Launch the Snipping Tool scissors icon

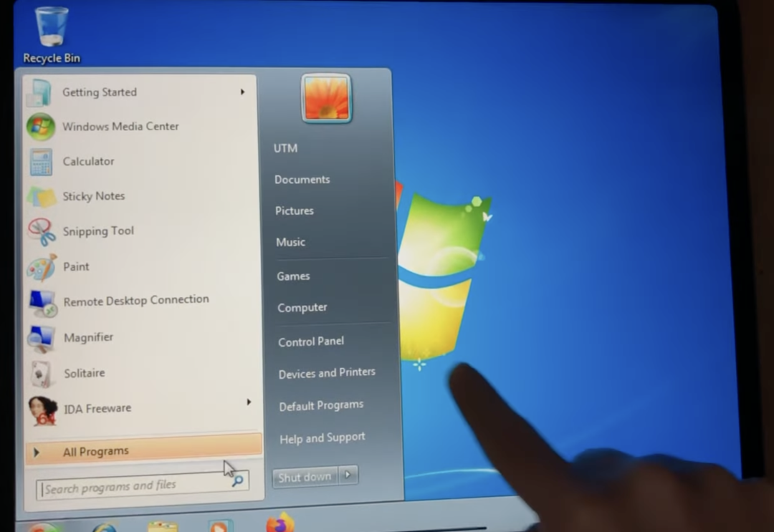pos(42,232)
